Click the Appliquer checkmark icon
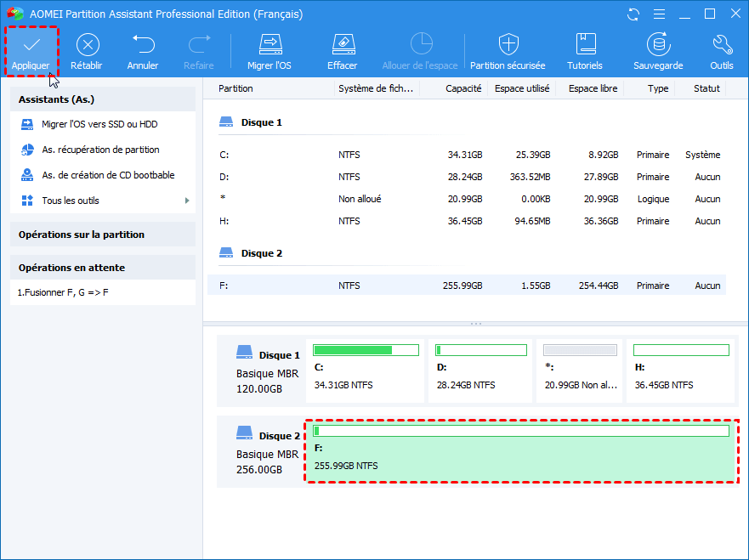Screen dimensions: 749x560 tap(31, 45)
